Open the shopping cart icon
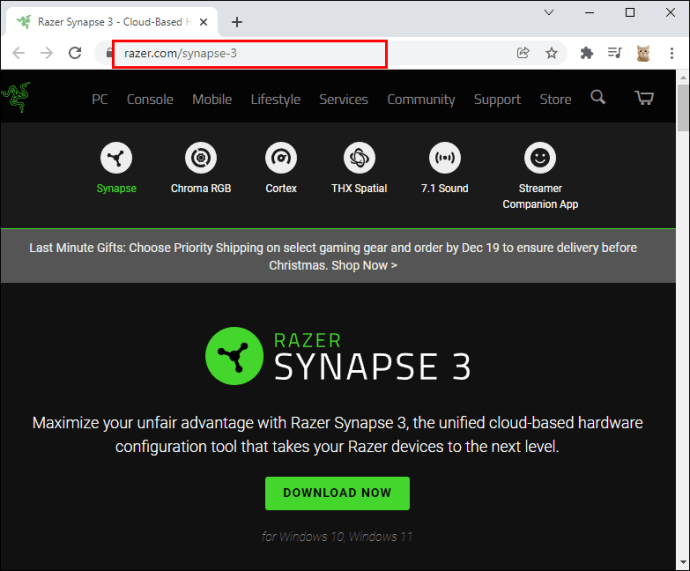The height and width of the screenshot is (571, 690). pyautogui.click(x=644, y=97)
